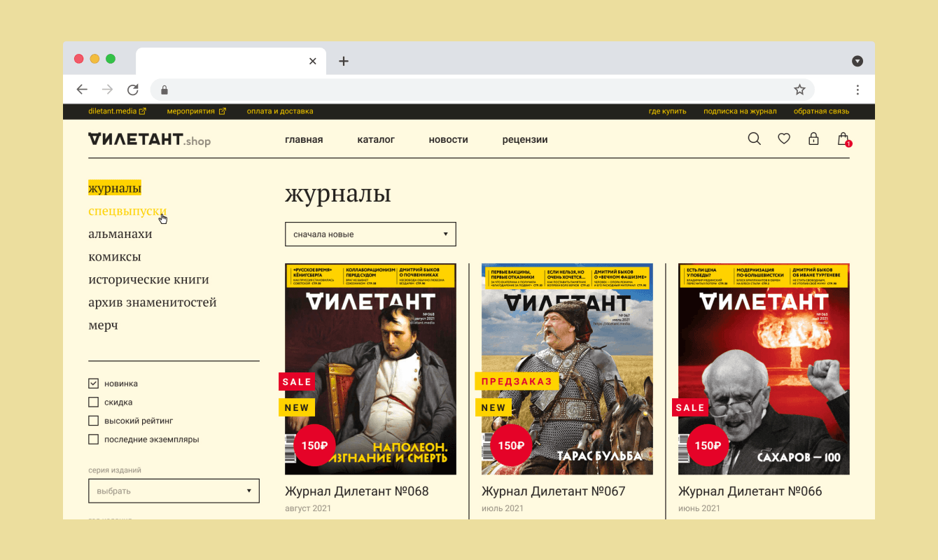Enable the высокий рейтинг filter checkbox
Image resolution: width=938 pixels, height=560 pixels.
coord(93,421)
